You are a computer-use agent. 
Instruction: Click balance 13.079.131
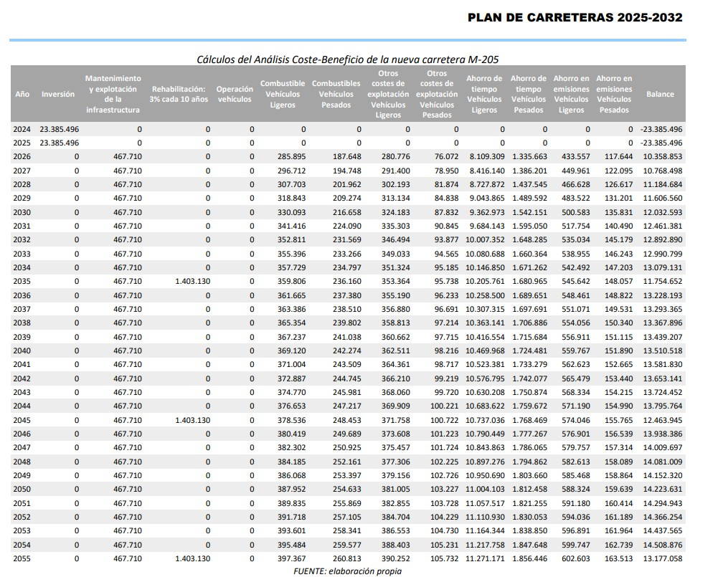(x=663, y=267)
